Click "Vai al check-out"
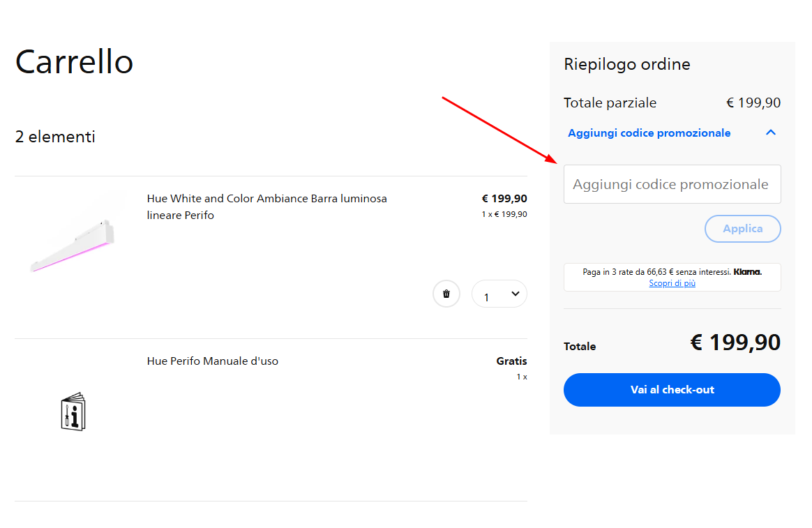This screenshot has height=528, width=812. (671, 390)
